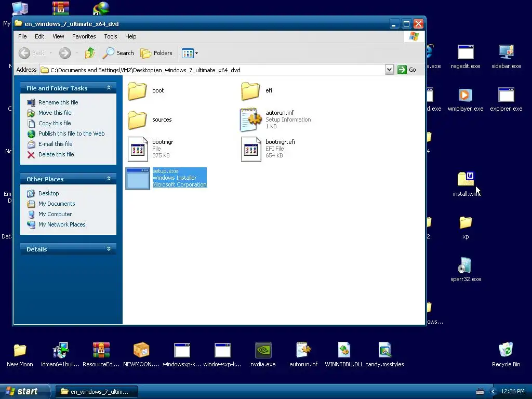Screen dimensions: 532x399
Task: Click Delete this file
Action: tap(56, 154)
